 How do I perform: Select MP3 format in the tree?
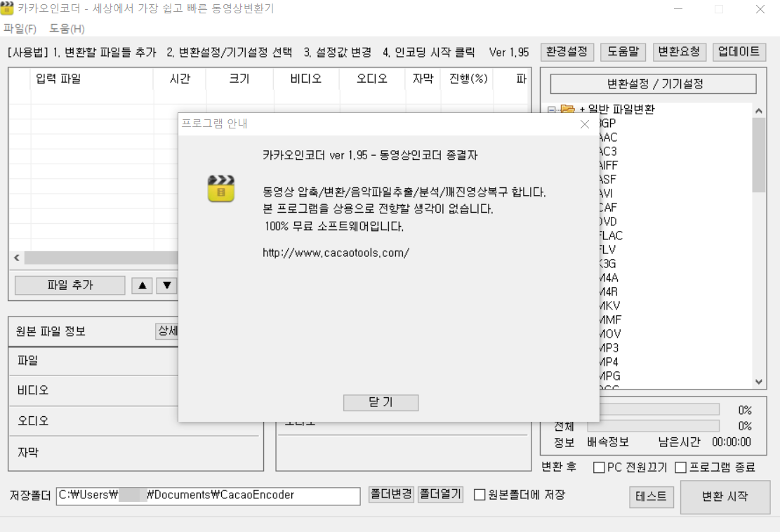(609, 348)
